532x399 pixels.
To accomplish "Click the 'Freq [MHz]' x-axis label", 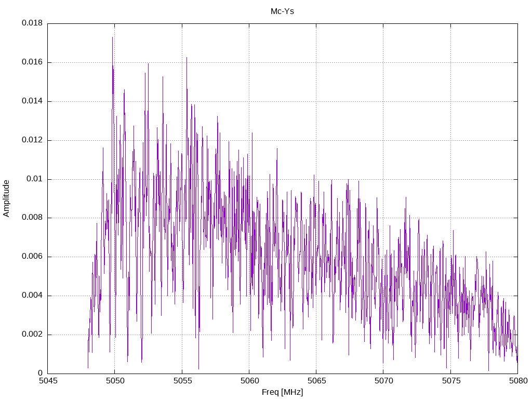I will (x=282, y=392).
